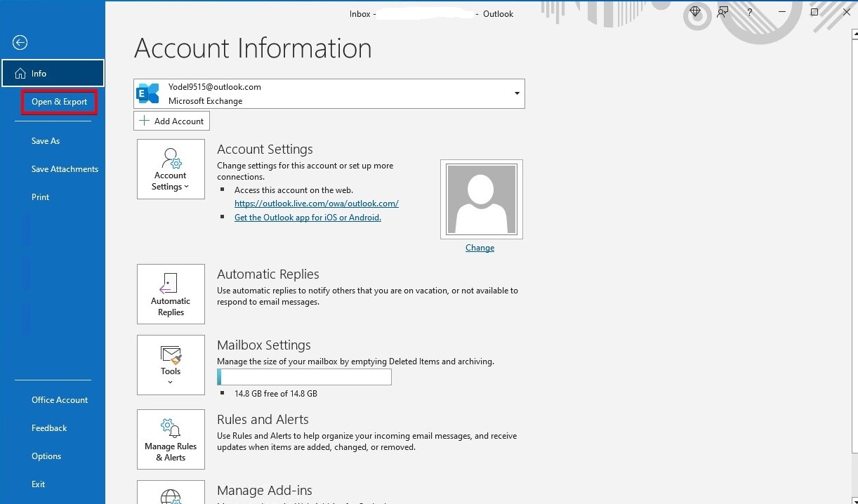Select Save As in the sidebar
This screenshot has width=858, height=504.
click(46, 141)
